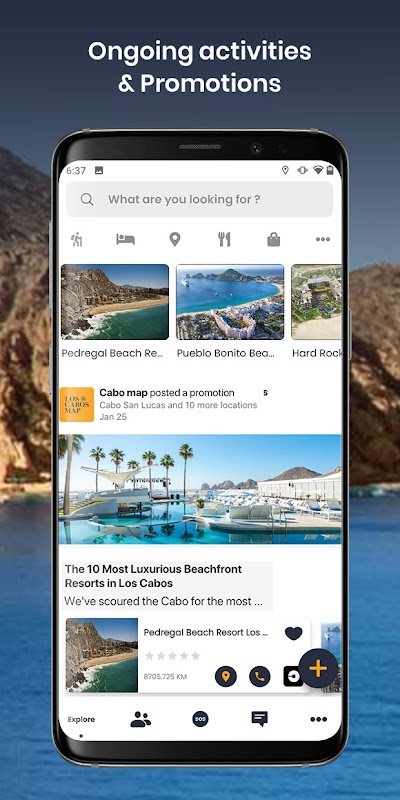
Task: Open the Pedregal Beach Resort thumbnail
Action: coord(115,302)
